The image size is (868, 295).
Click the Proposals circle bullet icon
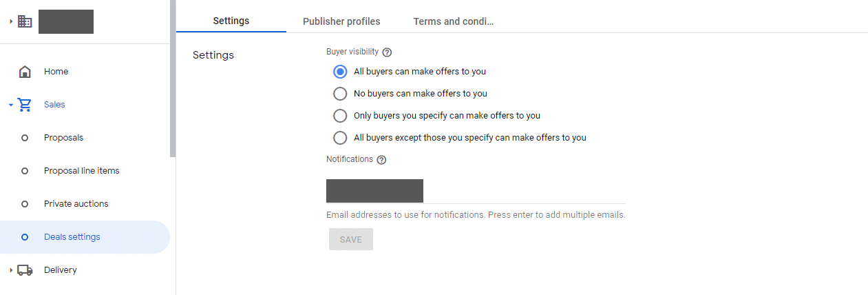click(25, 138)
